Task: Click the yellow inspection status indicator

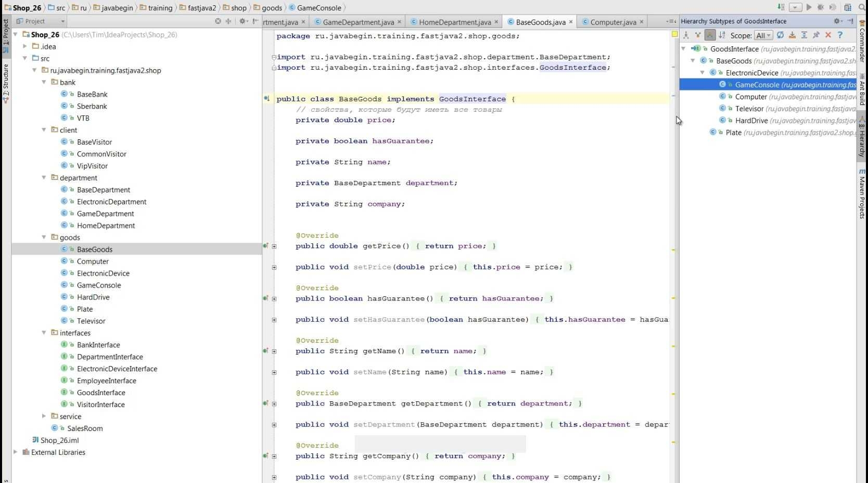Action: [674, 34]
